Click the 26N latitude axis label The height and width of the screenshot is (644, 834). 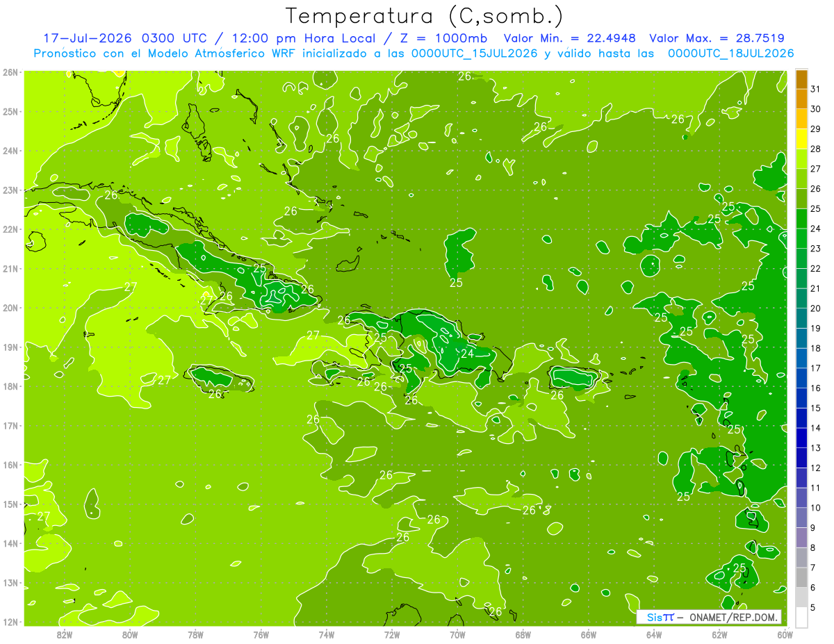tap(11, 72)
